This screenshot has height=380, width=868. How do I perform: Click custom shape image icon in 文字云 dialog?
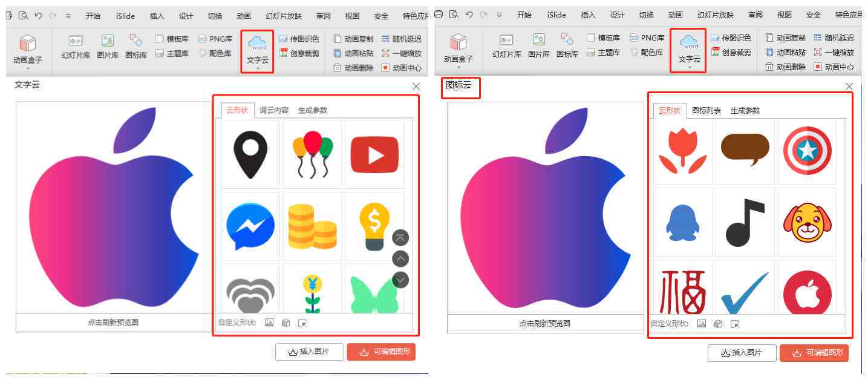[x=269, y=323]
